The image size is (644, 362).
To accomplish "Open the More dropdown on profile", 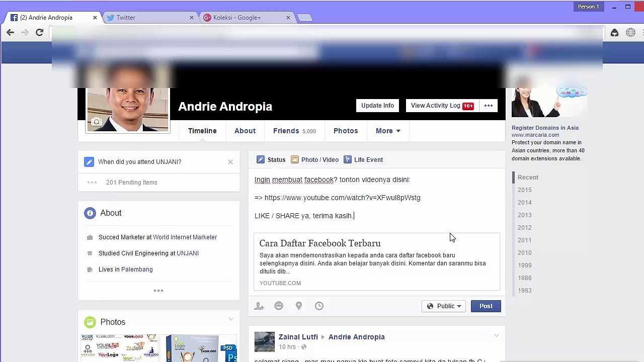I will (388, 131).
